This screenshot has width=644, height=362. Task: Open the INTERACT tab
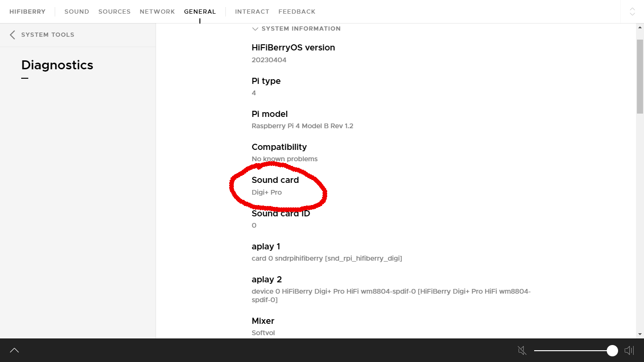pyautogui.click(x=252, y=11)
